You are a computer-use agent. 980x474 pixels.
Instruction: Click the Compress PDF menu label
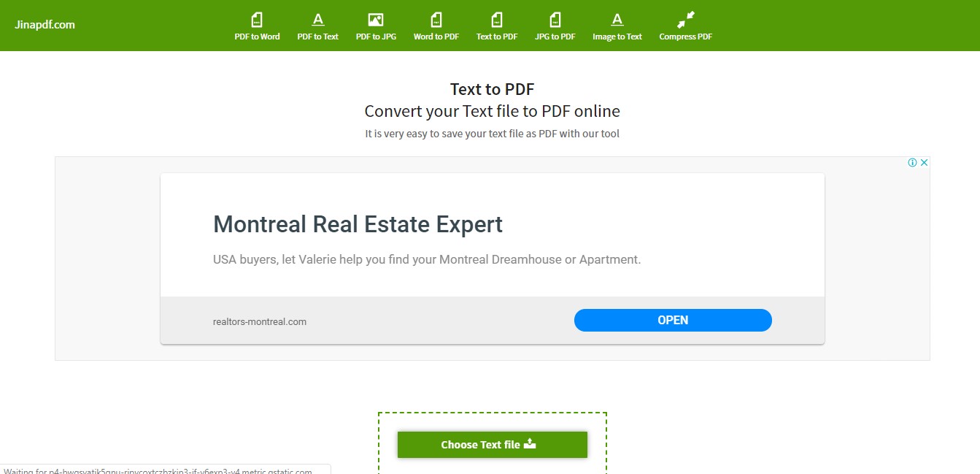686,37
